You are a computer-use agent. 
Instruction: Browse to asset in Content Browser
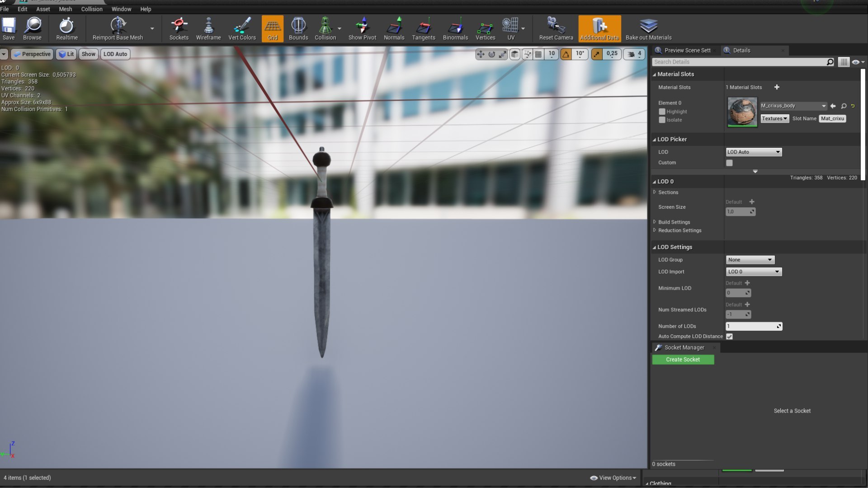32,29
